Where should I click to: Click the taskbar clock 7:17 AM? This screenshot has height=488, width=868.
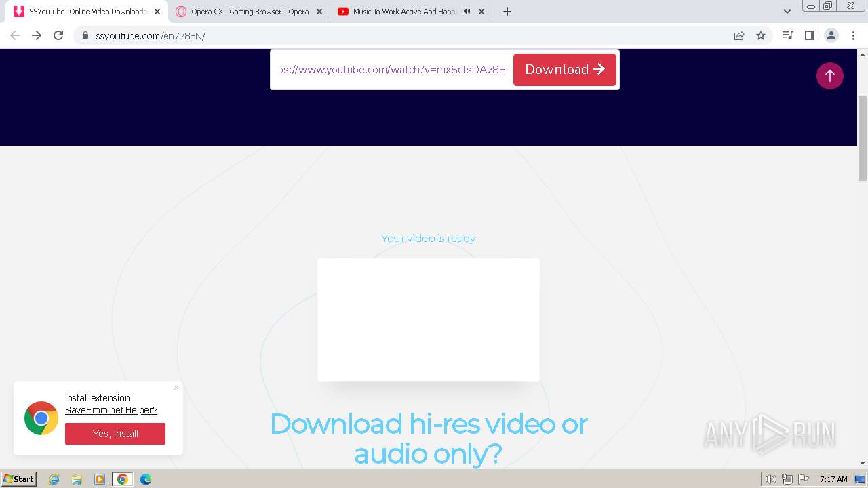click(833, 479)
